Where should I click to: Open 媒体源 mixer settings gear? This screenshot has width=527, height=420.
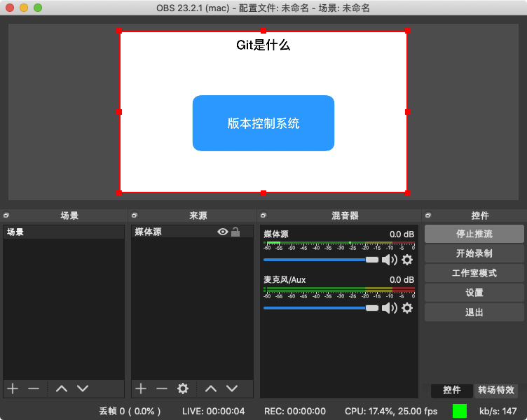[x=407, y=260]
